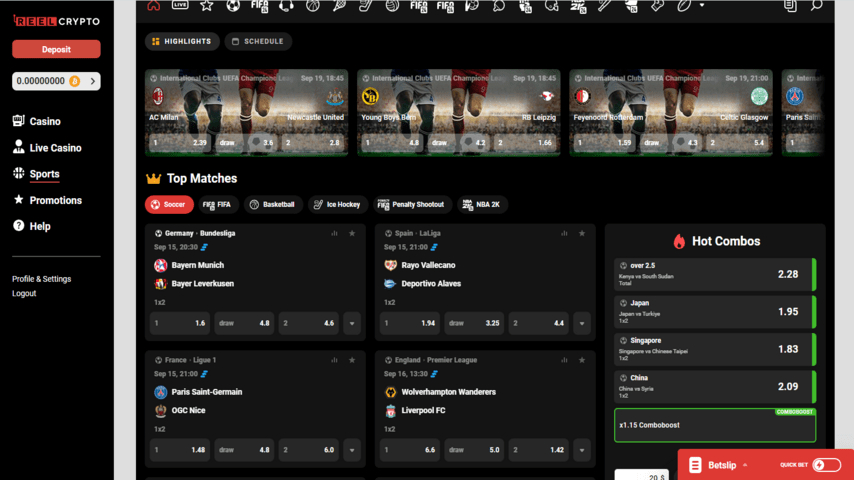Open Help from the sidebar
854x480 pixels.
coord(32,226)
